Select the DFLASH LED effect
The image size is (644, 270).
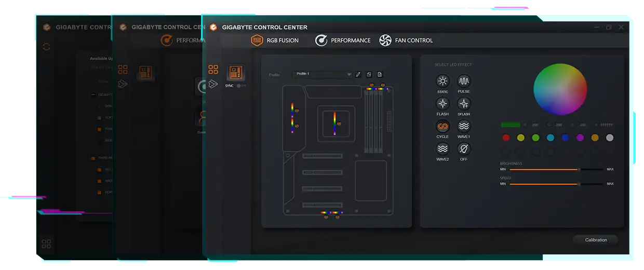(x=464, y=103)
